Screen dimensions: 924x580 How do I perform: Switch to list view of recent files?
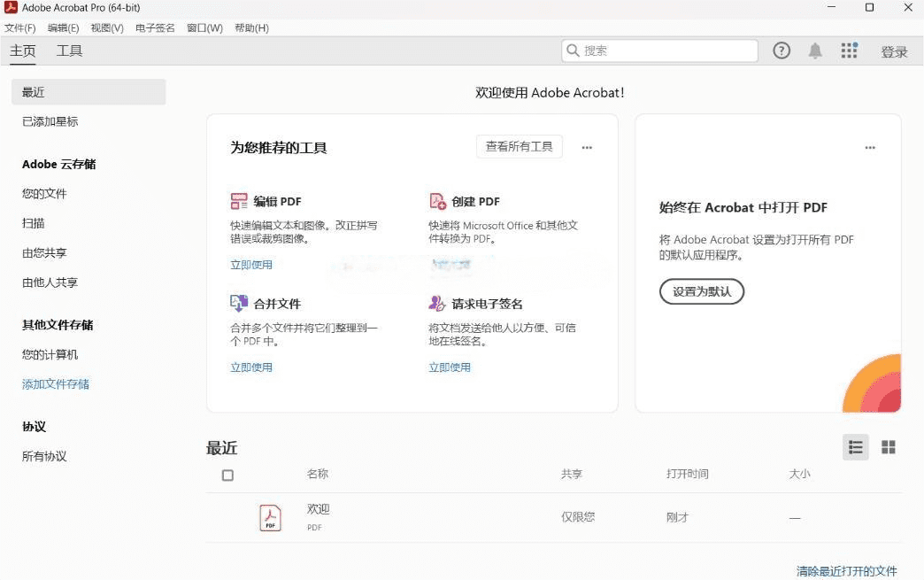(x=856, y=447)
